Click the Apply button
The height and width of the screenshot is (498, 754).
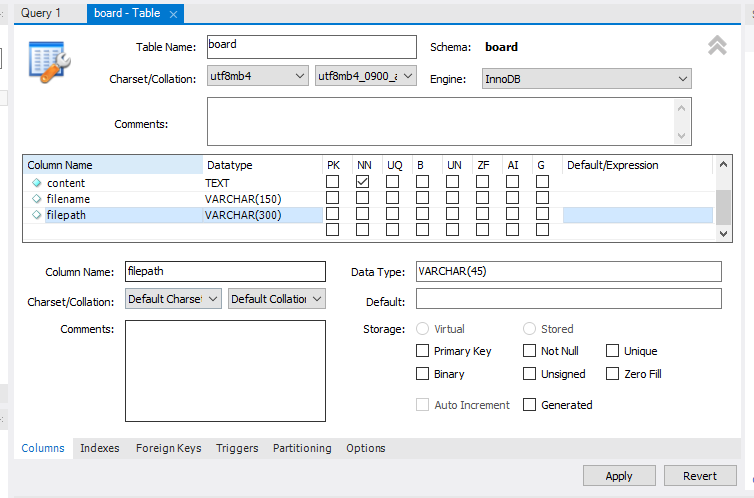click(x=619, y=476)
